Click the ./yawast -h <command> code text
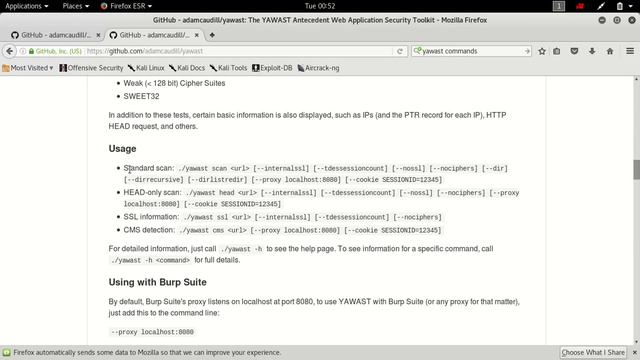640x360 pixels. [151, 260]
